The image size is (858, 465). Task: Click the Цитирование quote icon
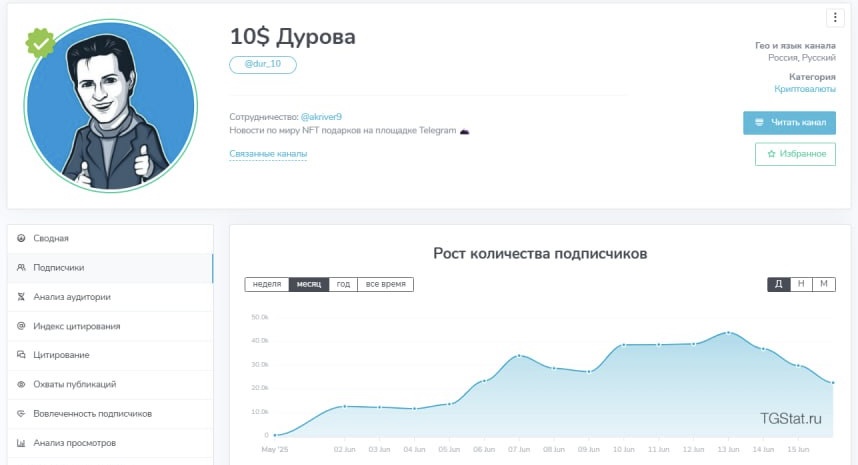(x=21, y=354)
